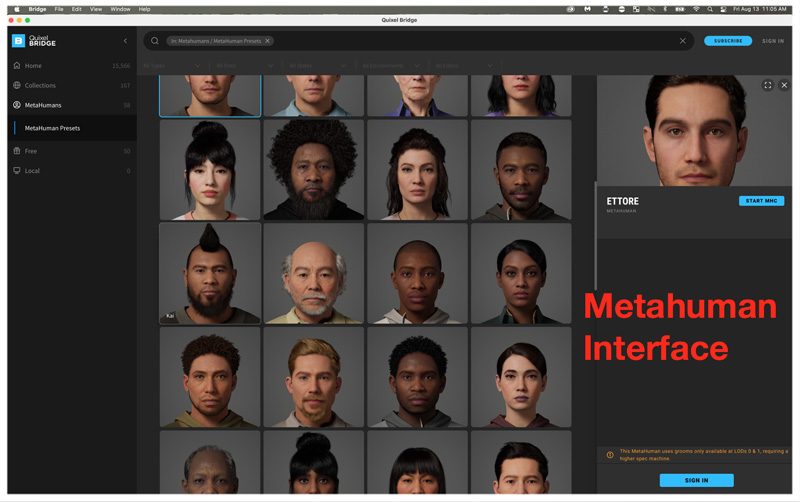Click the Subscribe button

(x=727, y=41)
